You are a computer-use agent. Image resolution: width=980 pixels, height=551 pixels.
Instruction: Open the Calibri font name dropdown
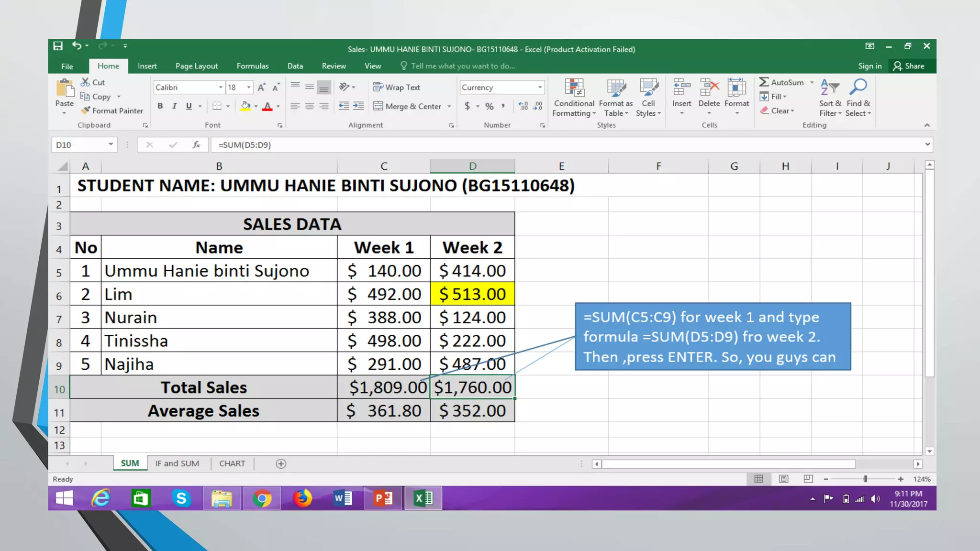coord(221,88)
